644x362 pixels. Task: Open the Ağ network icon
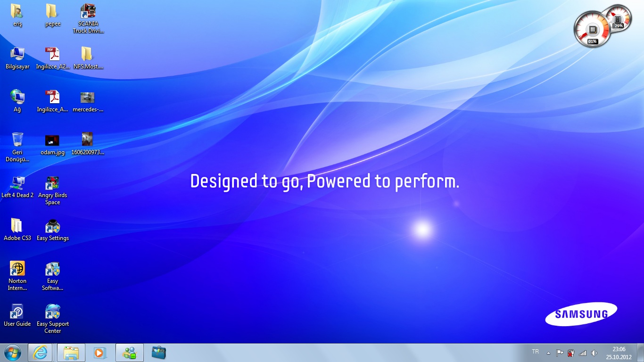click(x=17, y=101)
